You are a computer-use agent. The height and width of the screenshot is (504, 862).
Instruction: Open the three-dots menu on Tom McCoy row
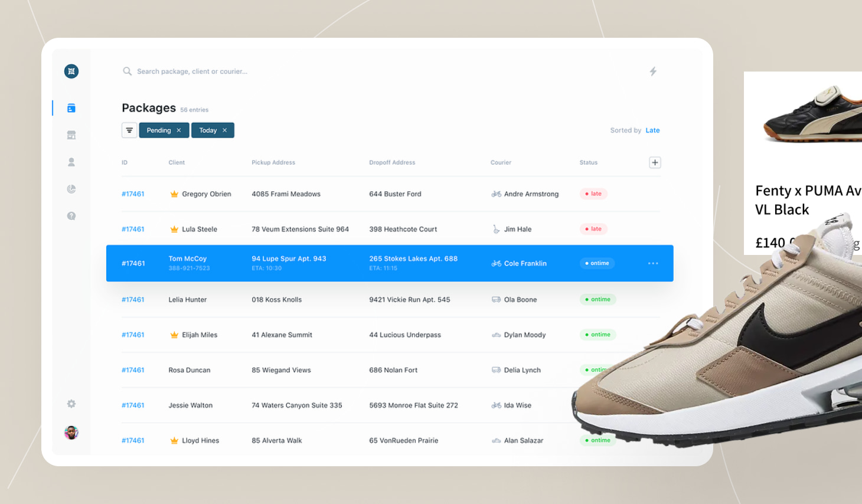[x=653, y=263]
